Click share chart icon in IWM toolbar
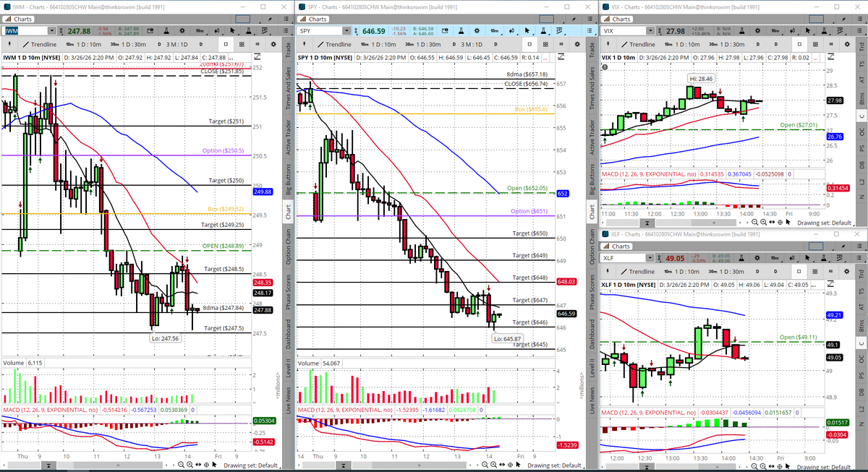This screenshot has width=868, height=472. [150, 31]
